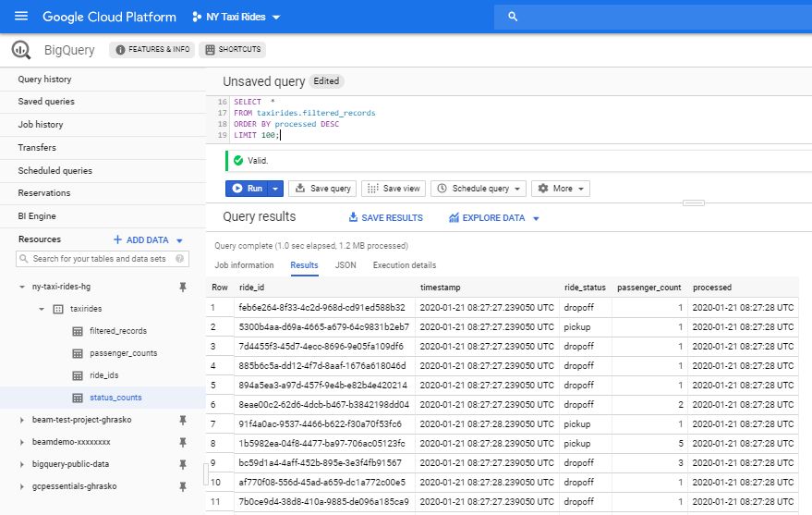Click the Google Cloud Platform logo
Image resolution: width=812 pixels, height=515 pixels.
pyautogui.click(x=109, y=17)
